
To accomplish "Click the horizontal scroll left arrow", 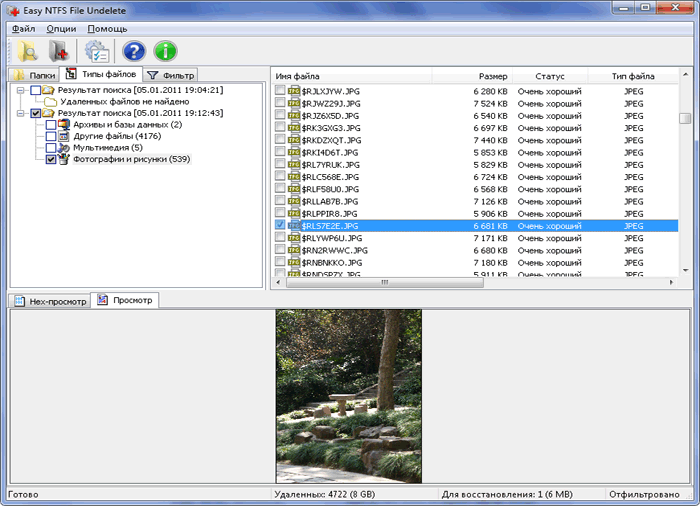I will (x=278, y=282).
